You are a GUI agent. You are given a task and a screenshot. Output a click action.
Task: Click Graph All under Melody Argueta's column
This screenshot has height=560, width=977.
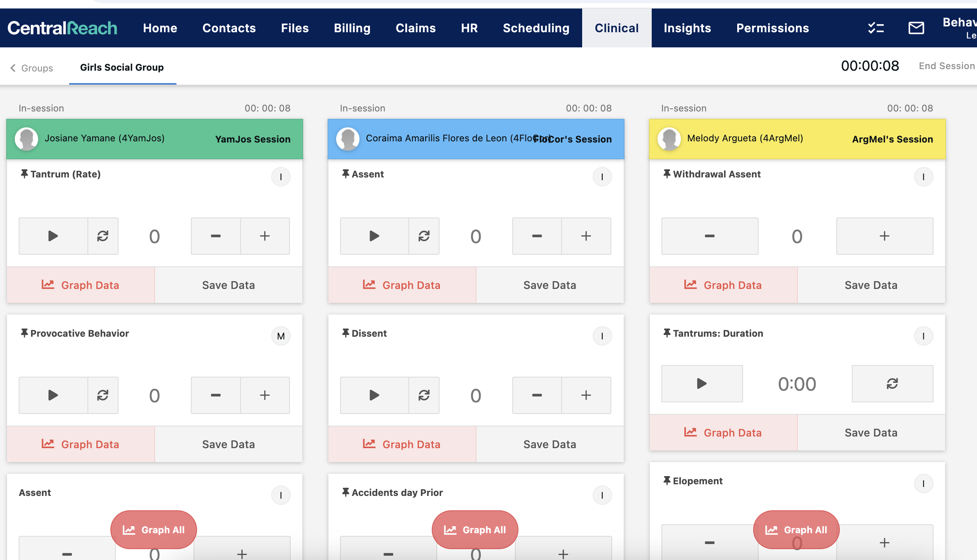(796, 530)
